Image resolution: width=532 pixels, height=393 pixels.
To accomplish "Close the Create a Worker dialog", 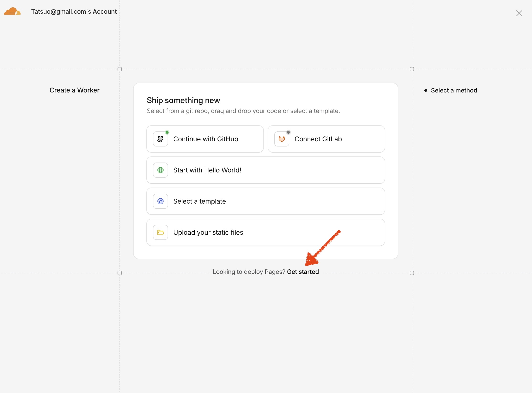I will (x=519, y=13).
